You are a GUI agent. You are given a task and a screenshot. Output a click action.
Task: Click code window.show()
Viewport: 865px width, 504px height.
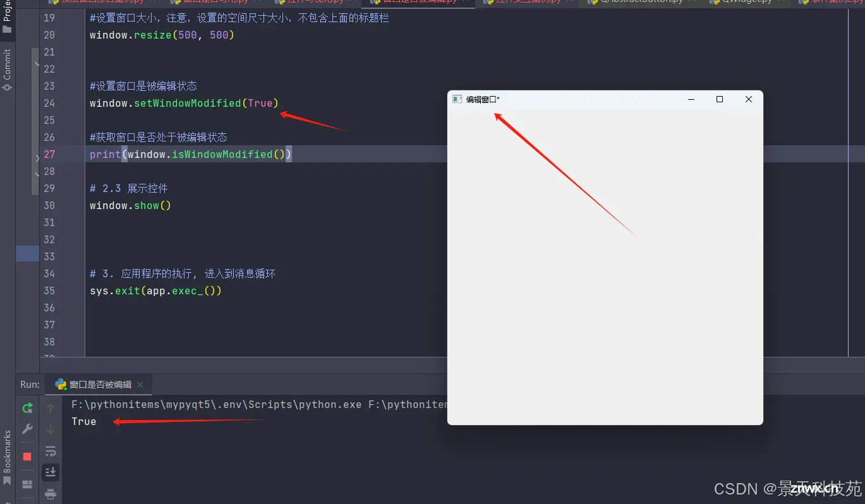pyautogui.click(x=131, y=205)
